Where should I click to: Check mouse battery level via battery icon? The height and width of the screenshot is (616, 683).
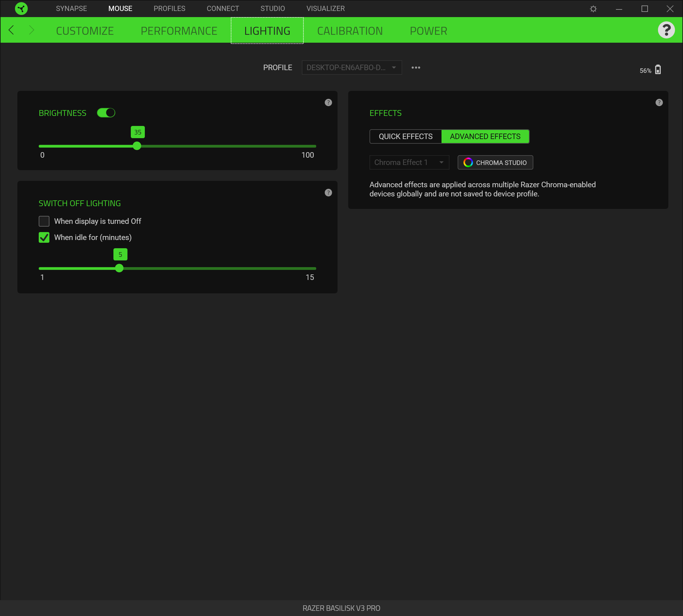pyautogui.click(x=658, y=70)
